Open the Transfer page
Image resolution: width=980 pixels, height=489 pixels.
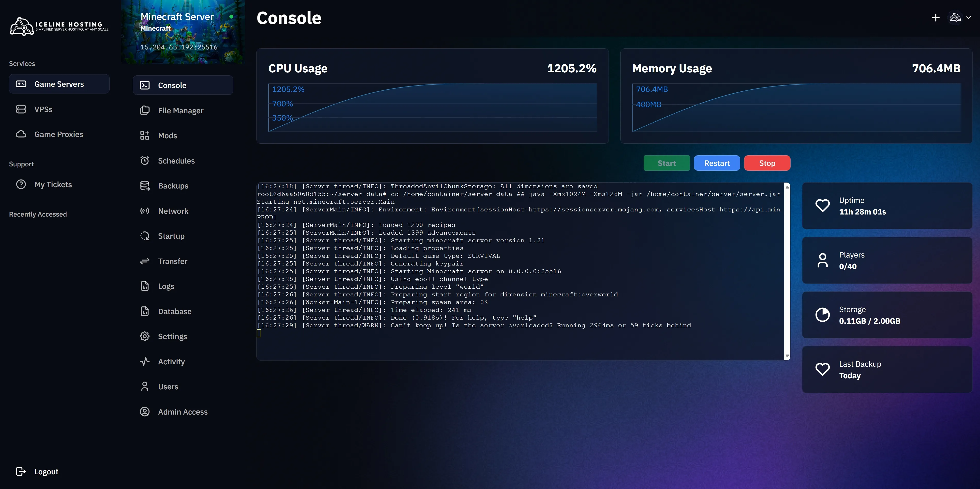(x=183, y=261)
